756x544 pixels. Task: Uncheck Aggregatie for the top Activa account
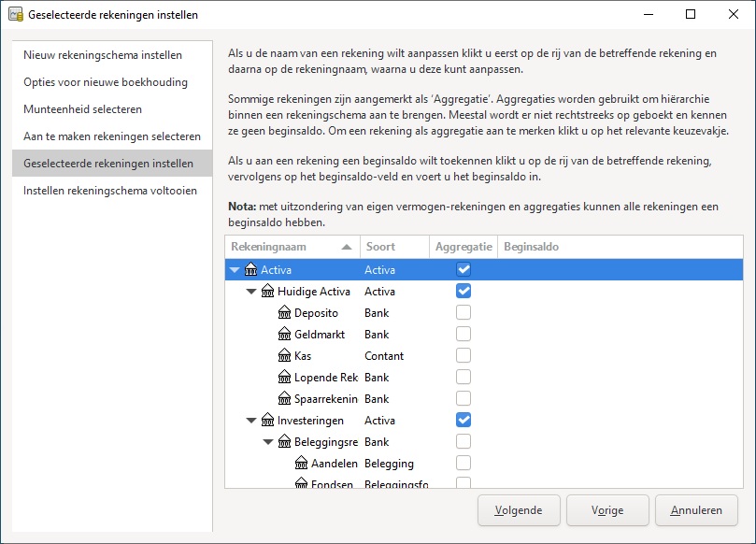[464, 270]
